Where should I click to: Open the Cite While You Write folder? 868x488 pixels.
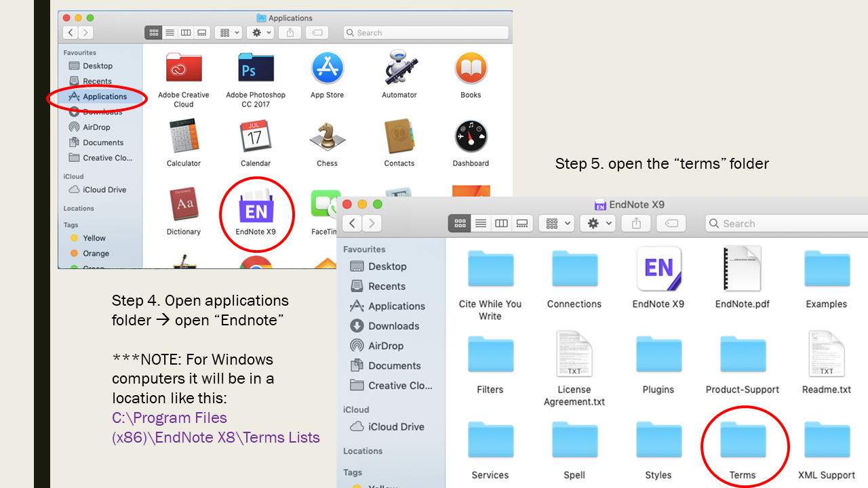(490, 269)
